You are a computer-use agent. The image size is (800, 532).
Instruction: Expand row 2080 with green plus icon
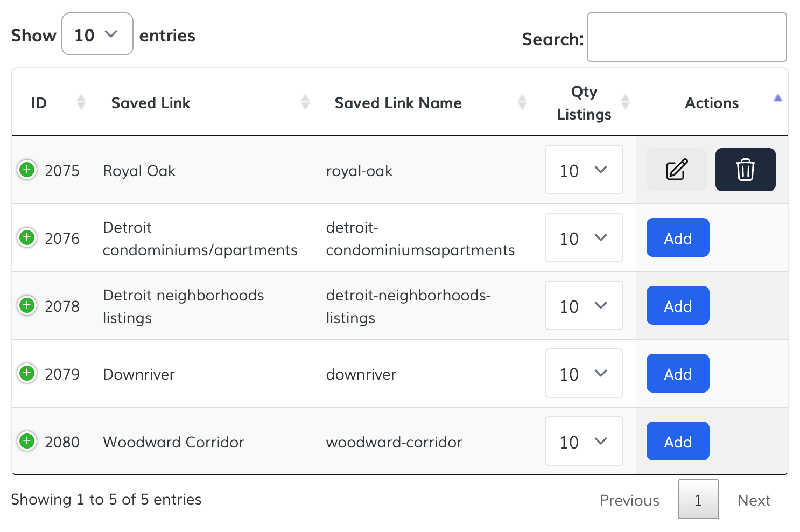point(27,441)
